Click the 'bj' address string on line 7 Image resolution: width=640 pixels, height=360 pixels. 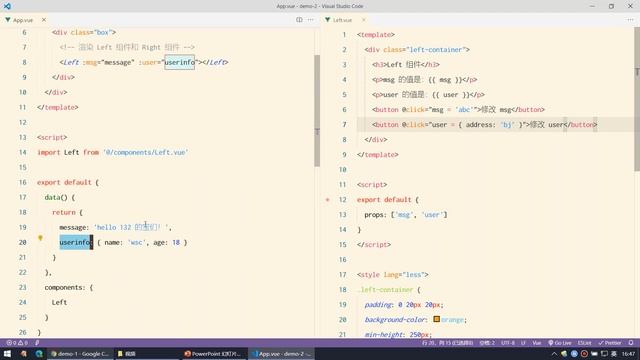507,124
